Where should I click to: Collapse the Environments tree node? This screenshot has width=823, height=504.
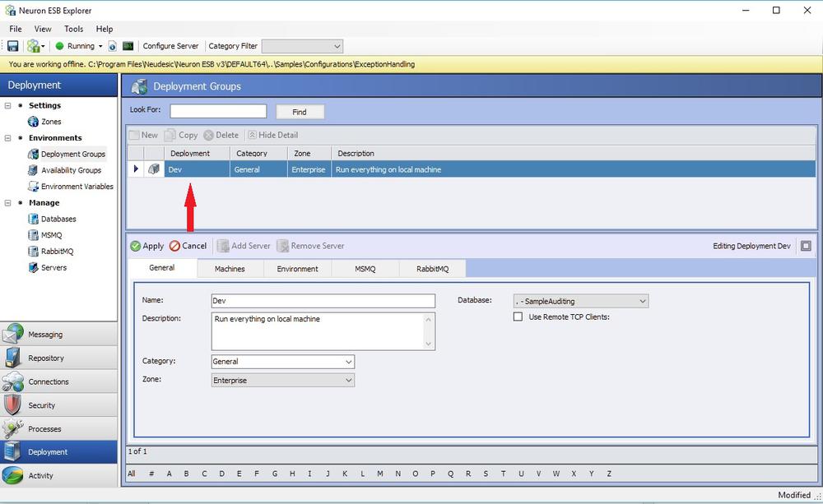click(8, 138)
